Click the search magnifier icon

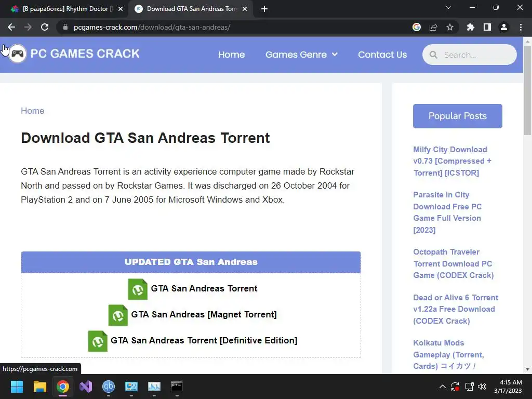point(433,55)
